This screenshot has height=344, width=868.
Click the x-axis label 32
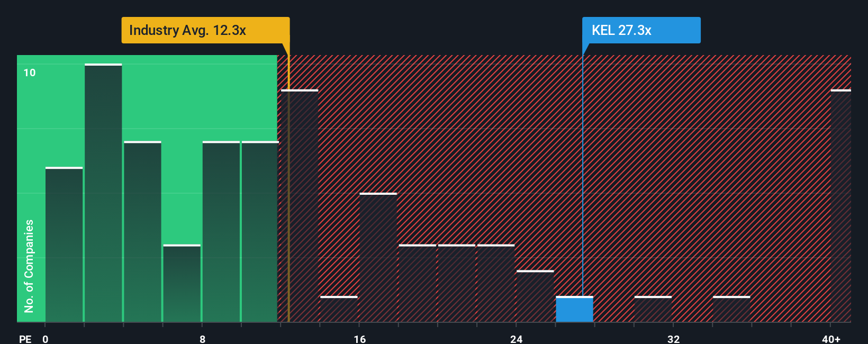pyautogui.click(x=673, y=339)
